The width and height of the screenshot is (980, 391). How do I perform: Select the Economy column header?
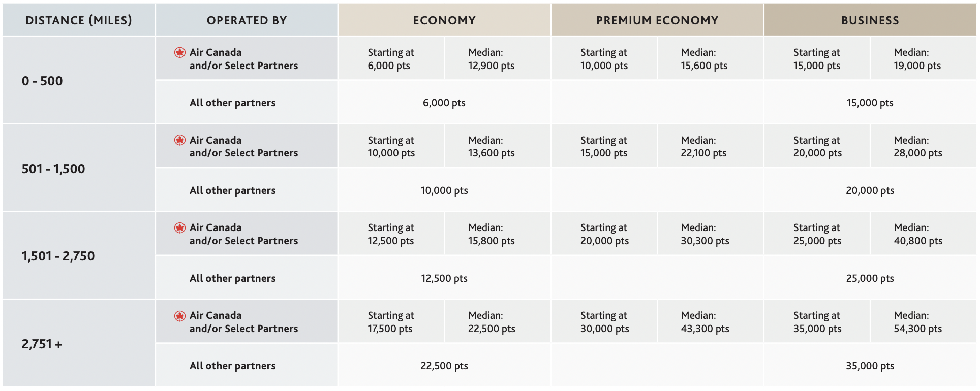click(x=444, y=20)
